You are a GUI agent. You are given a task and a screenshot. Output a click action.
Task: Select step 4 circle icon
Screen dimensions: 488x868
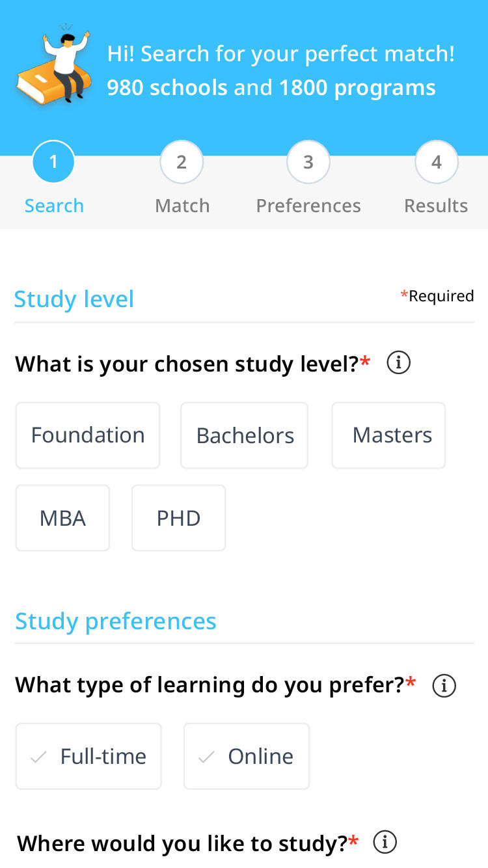(437, 162)
